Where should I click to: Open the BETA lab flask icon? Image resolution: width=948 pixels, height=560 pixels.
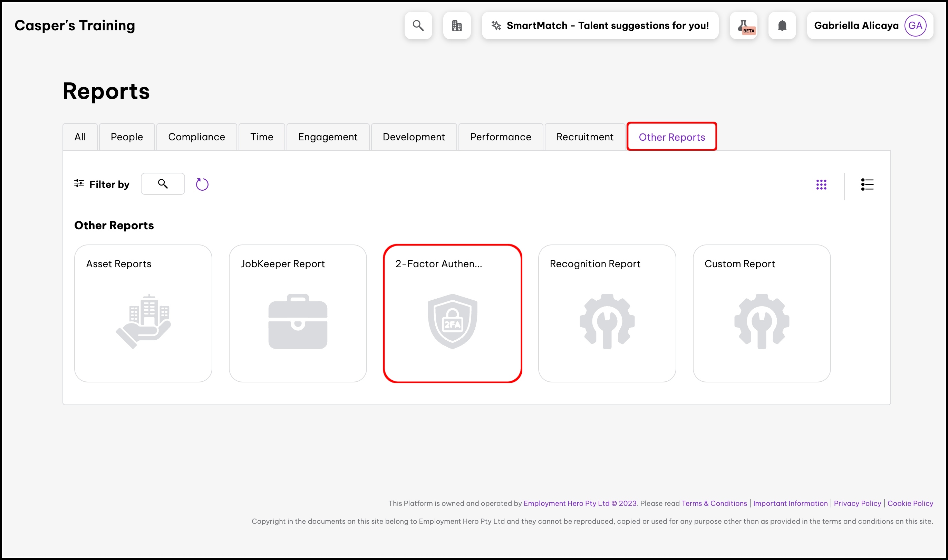[x=743, y=26]
